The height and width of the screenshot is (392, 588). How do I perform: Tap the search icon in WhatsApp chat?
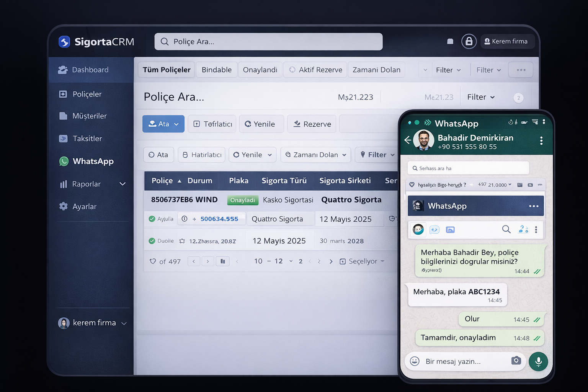tap(506, 229)
